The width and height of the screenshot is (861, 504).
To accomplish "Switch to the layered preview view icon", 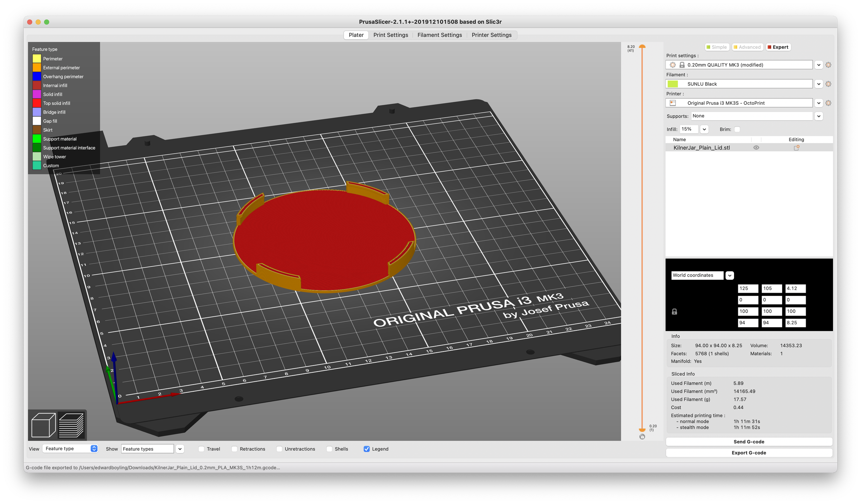I will click(x=70, y=425).
